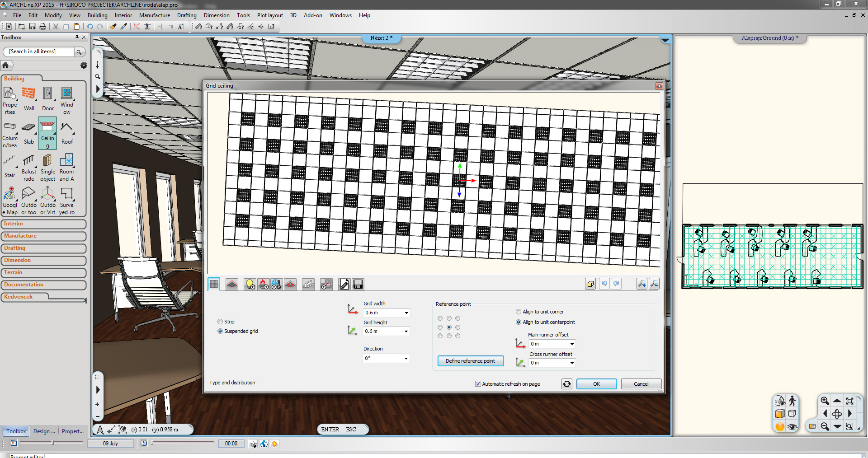Screen dimensions: 868x458
Task: Click the refresh preview icon button
Action: coord(566,384)
